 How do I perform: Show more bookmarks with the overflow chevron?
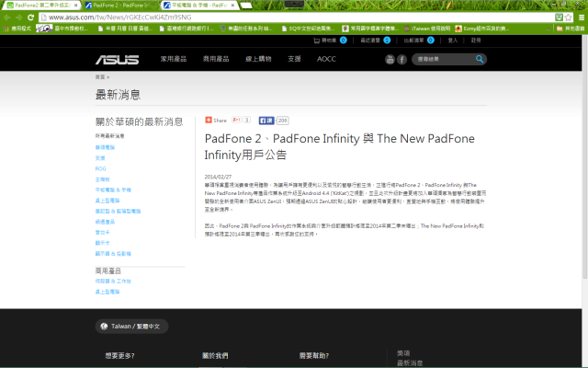548,29
